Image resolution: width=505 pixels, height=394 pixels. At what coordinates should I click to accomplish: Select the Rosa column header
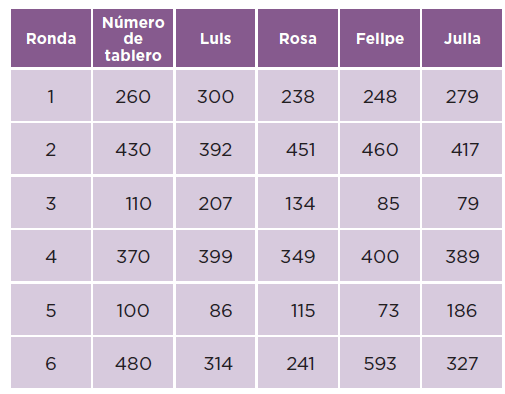298,38
